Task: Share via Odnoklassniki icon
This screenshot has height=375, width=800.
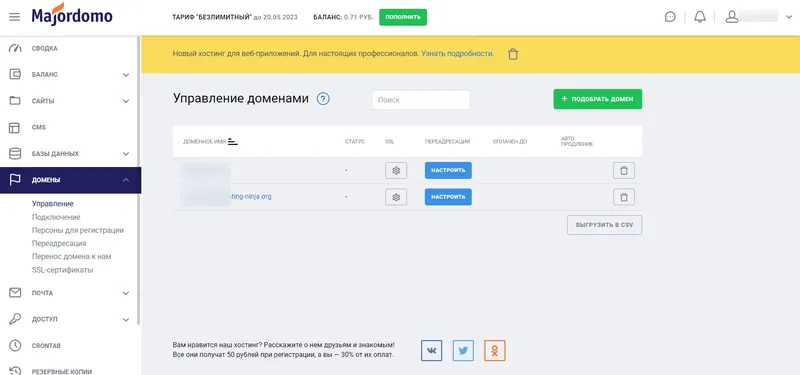Action: point(495,351)
